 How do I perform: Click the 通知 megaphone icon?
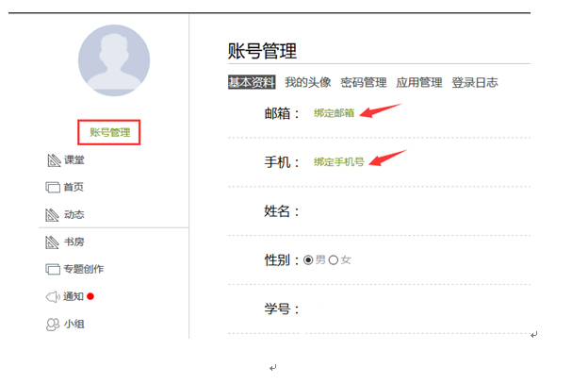coord(53,296)
